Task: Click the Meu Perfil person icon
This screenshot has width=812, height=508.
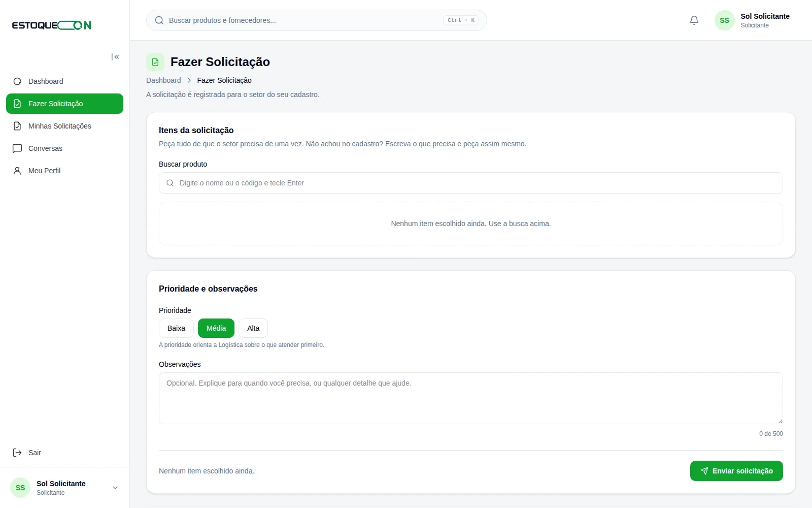Action: [x=17, y=171]
